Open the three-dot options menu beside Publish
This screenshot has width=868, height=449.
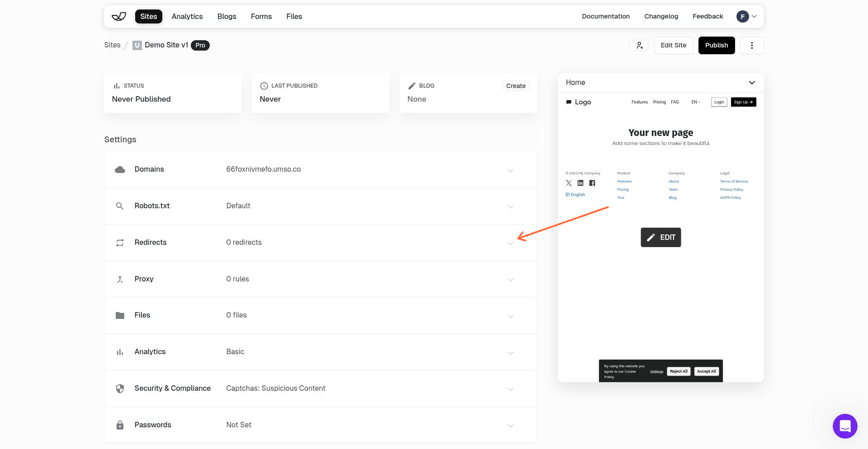coord(752,45)
